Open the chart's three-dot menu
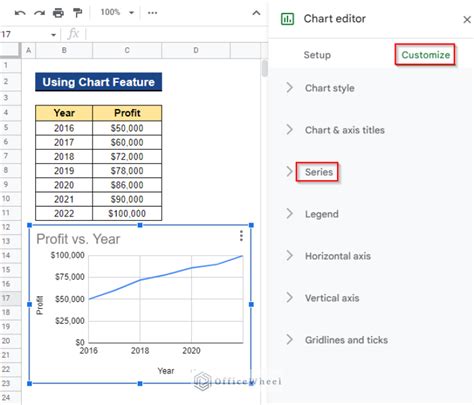474x405 pixels. tap(241, 236)
